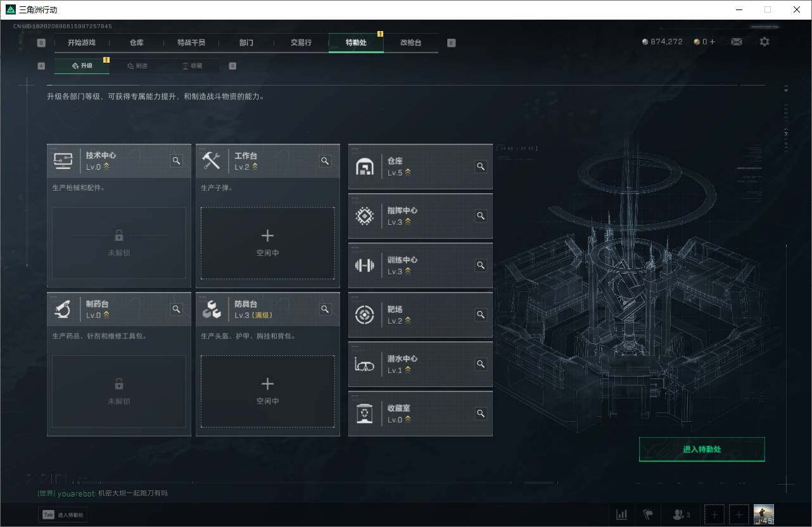This screenshot has height=527, width=812.
Task: Click the 技术中心 computer icon
Action: click(x=63, y=161)
